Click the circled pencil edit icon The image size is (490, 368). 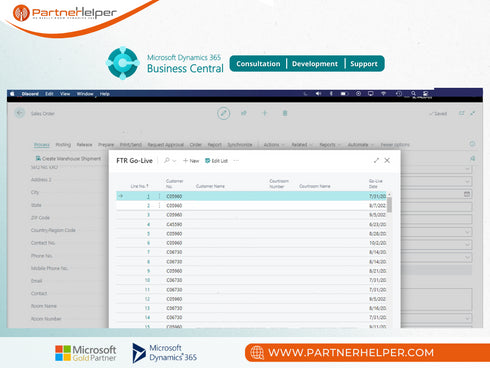pos(223,113)
